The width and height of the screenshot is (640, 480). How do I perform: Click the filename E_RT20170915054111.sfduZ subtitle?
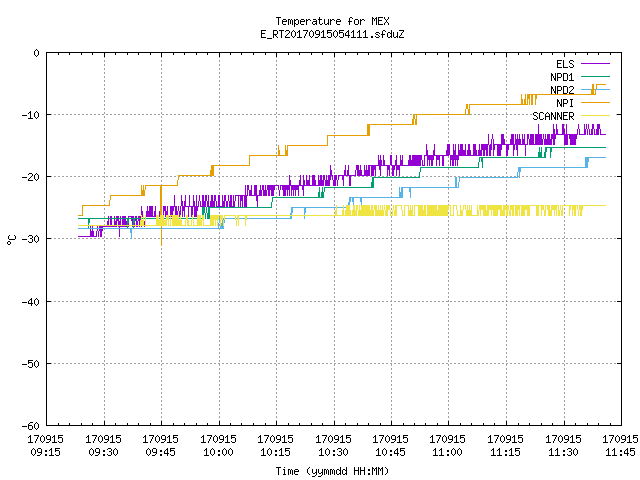tap(332, 34)
